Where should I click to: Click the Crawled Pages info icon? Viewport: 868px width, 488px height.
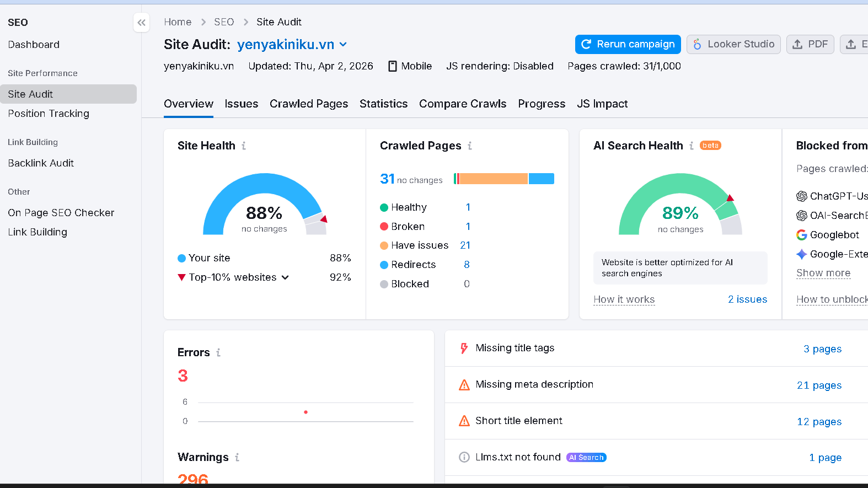click(470, 146)
